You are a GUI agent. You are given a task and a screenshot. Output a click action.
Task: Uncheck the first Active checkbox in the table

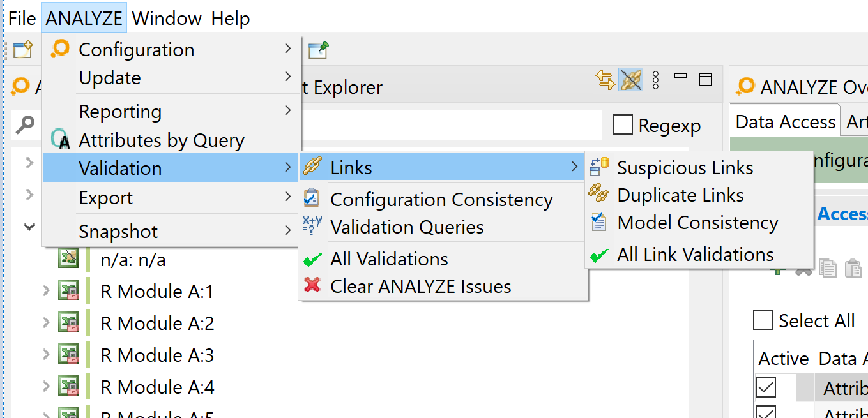pyautogui.click(x=766, y=387)
